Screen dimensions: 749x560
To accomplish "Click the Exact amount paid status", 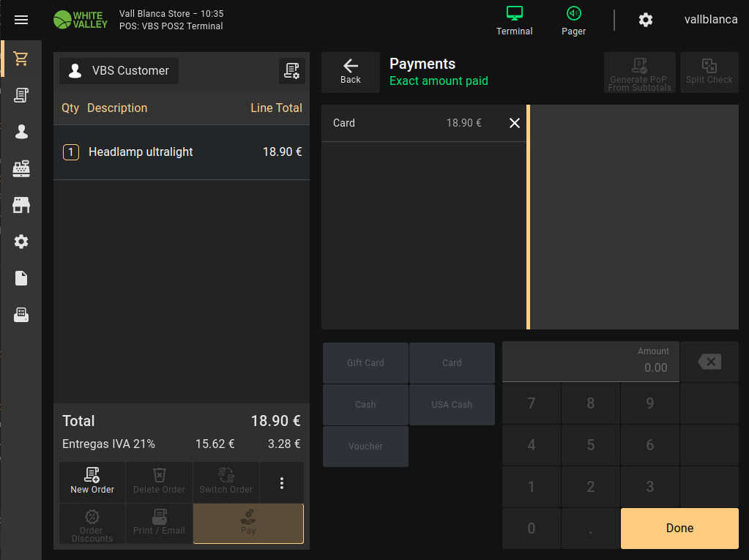I will [439, 81].
